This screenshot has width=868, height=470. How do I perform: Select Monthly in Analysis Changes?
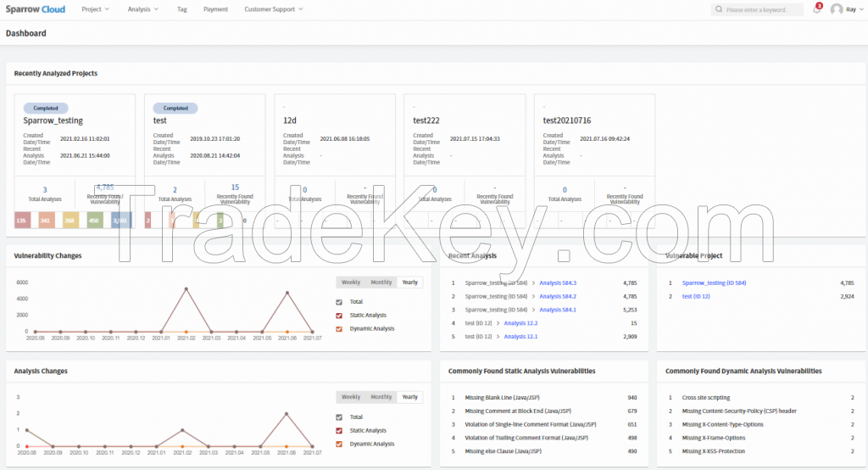pos(381,397)
